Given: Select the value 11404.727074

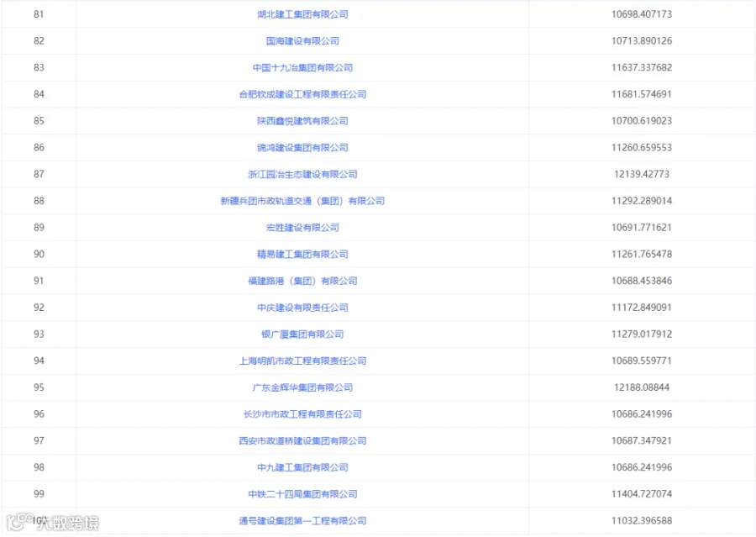Looking at the screenshot, I should [641, 494].
